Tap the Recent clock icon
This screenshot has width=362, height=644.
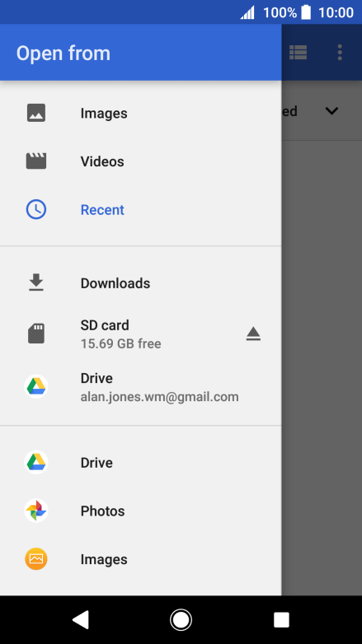(x=36, y=209)
